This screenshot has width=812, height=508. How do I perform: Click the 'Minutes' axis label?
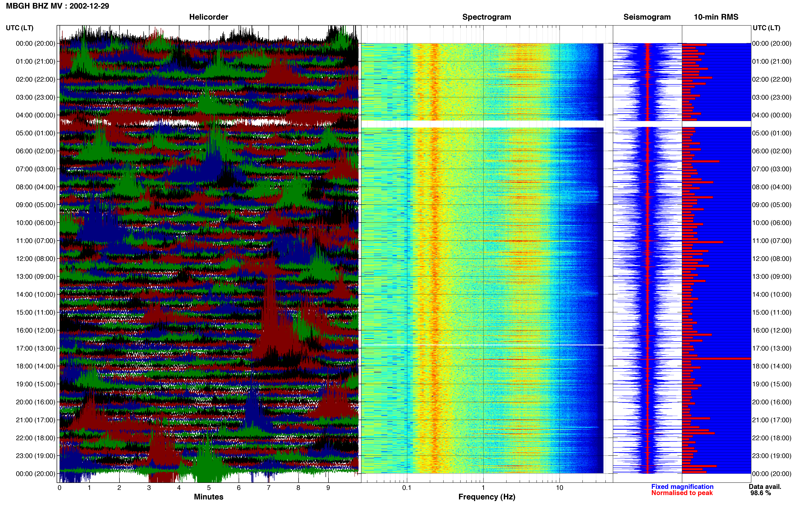[209, 497]
